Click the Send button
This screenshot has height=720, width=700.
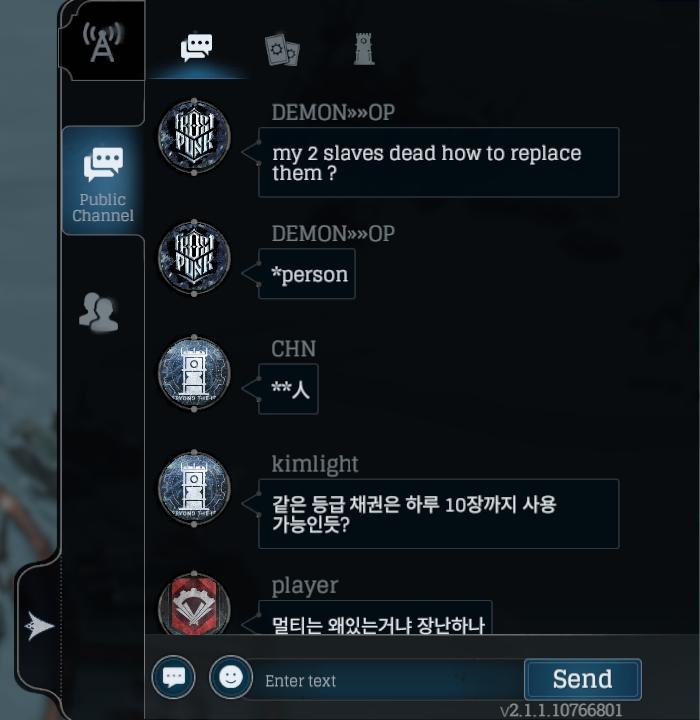[x=582, y=679]
